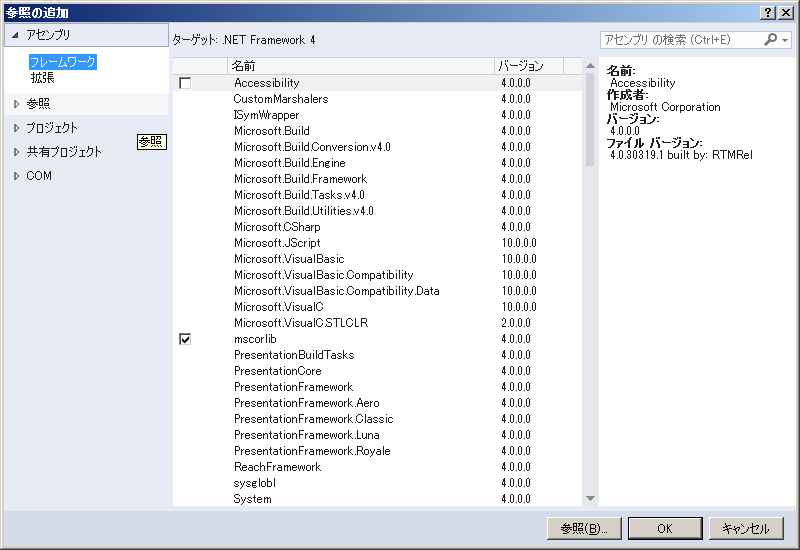Image resolution: width=800 pixels, height=550 pixels.
Task: Open the search options dropdown arrow
Action: coord(785,40)
